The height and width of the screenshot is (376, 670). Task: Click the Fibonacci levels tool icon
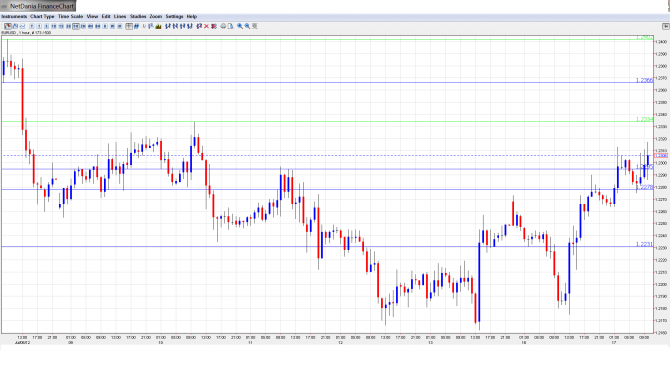pos(150,26)
